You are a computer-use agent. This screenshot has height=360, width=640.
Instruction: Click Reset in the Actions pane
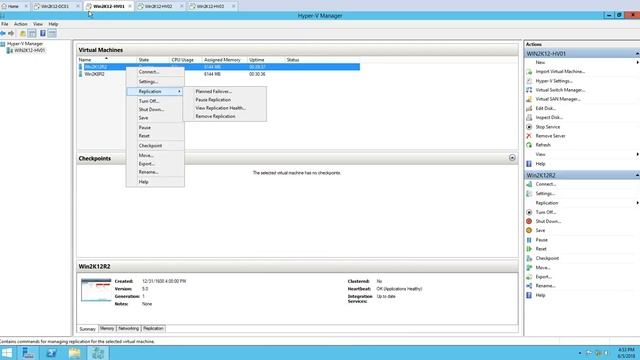(541, 249)
